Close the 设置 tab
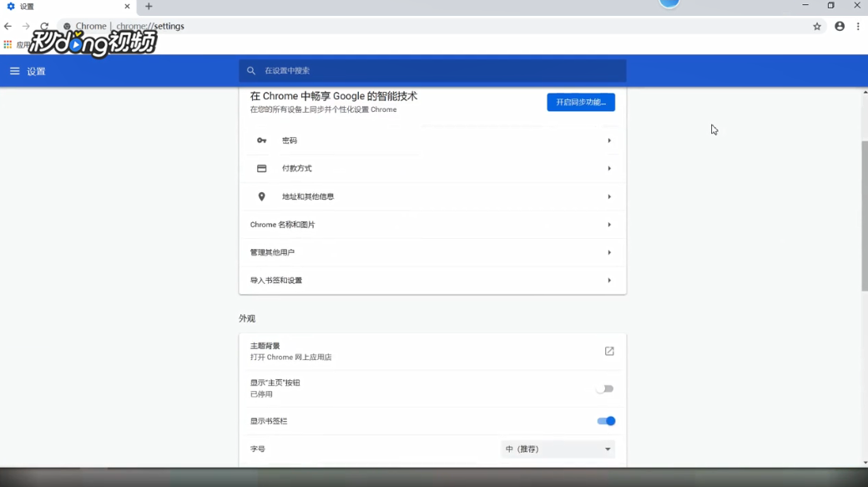 [128, 7]
